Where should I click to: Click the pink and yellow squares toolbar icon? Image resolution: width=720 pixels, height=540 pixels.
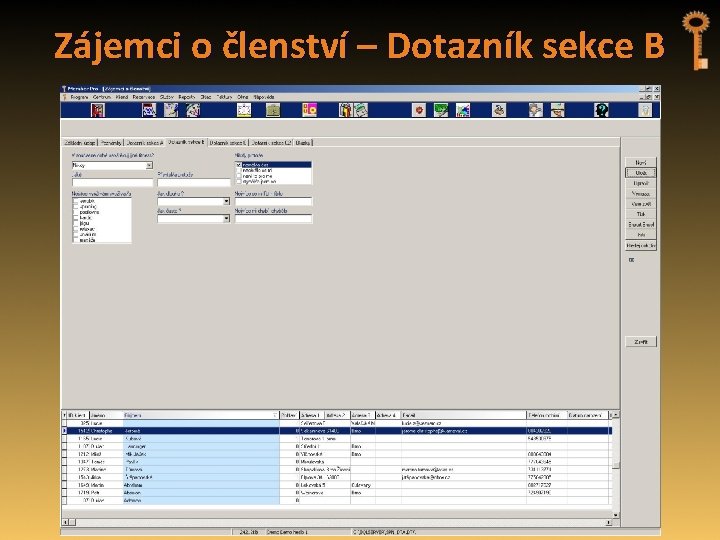point(309,110)
